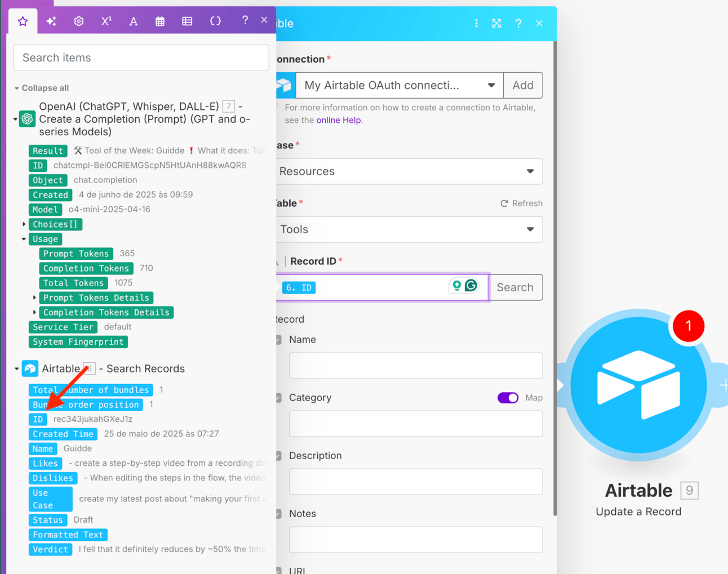Insert the Verdict pill
Screen dimensions: 728x574
coord(51,549)
